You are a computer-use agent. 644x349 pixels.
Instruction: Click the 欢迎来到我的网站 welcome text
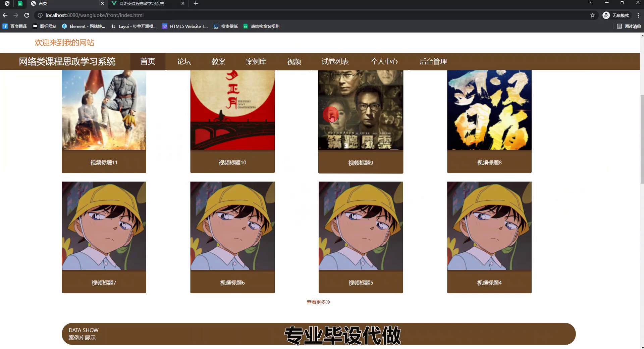pos(64,43)
